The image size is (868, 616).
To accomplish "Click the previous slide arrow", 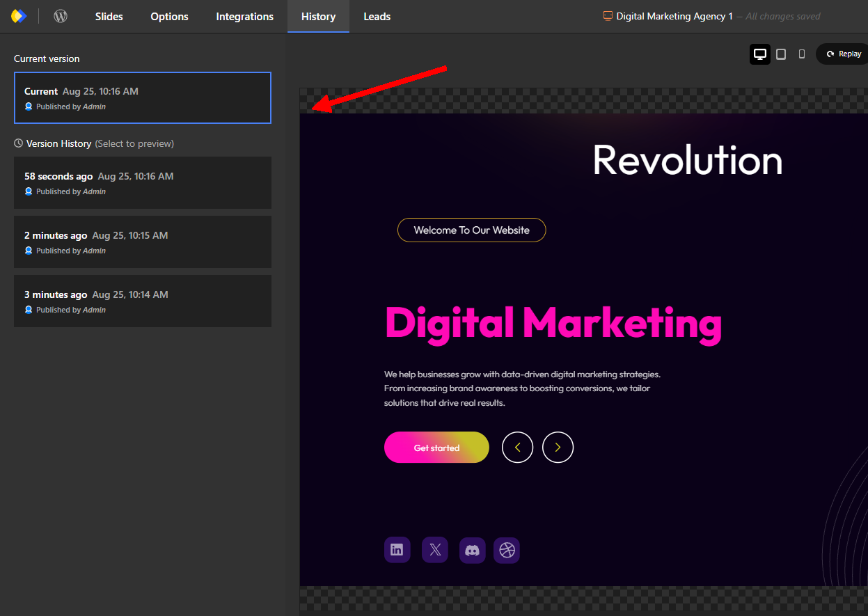I will (517, 448).
